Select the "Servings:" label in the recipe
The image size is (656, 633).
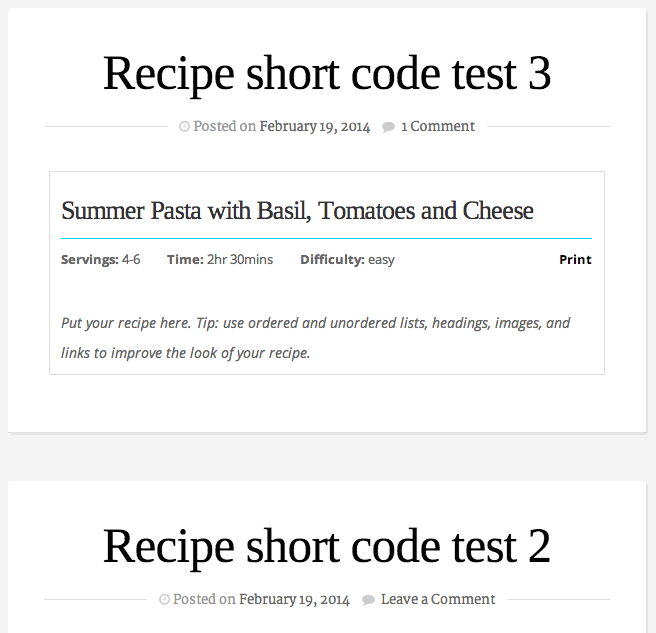(x=89, y=260)
